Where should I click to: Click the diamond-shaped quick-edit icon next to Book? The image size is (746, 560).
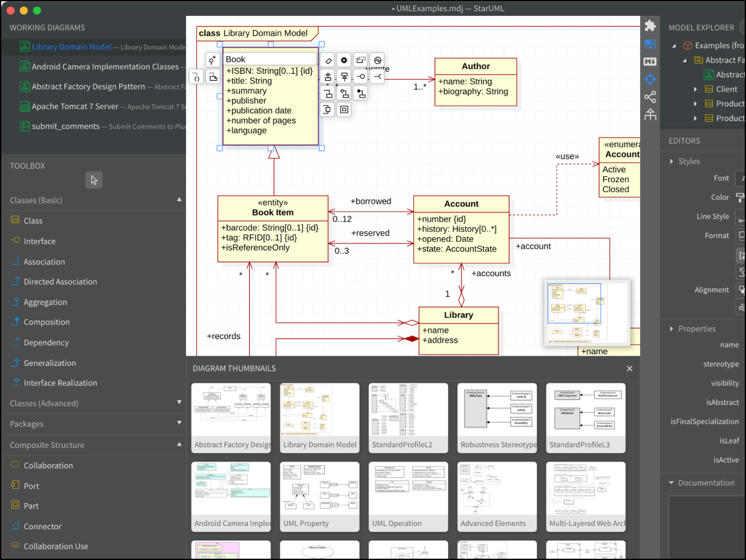327,60
